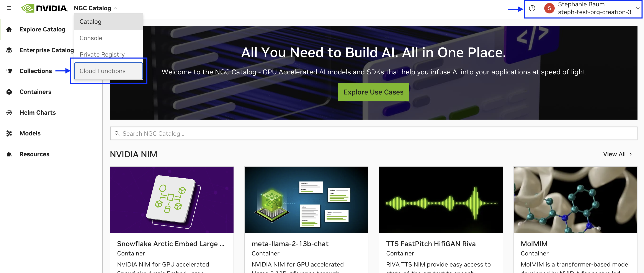Select Cloud Functions from the menu
This screenshot has width=644, height=273.
(x=108, y=71)
